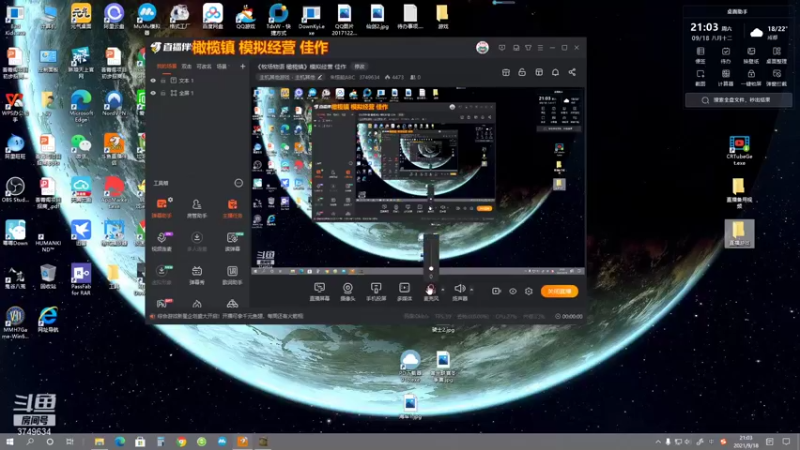Add a 手机投屏 phone mirroring source
The height and width of the screenshot is (450, 800).
point(376,291)
